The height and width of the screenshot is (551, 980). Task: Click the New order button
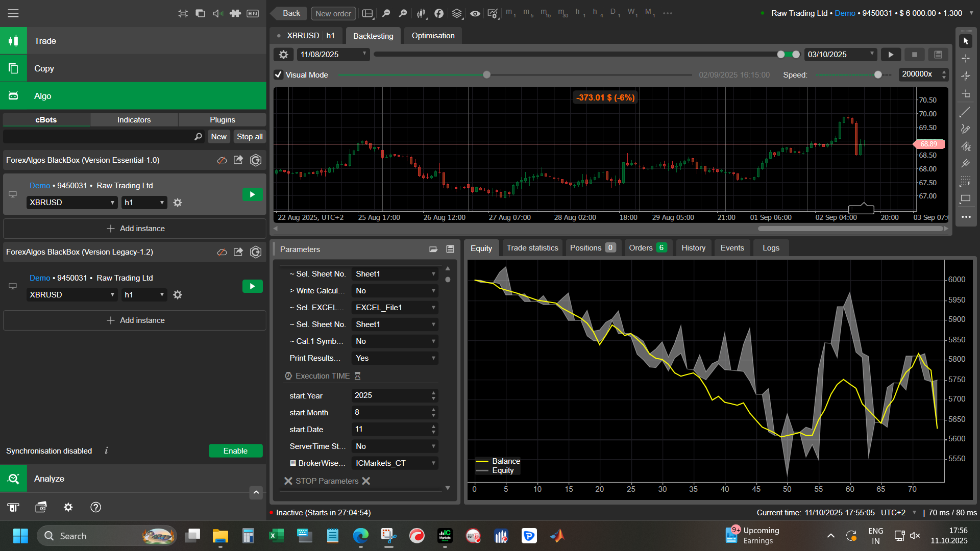[333, 13]
